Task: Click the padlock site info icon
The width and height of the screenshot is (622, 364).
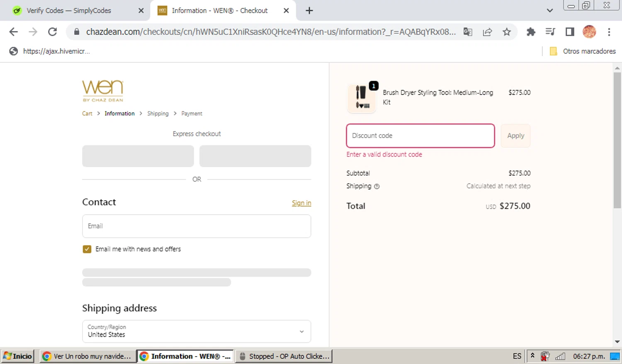Action: click(x=76, y=32)
